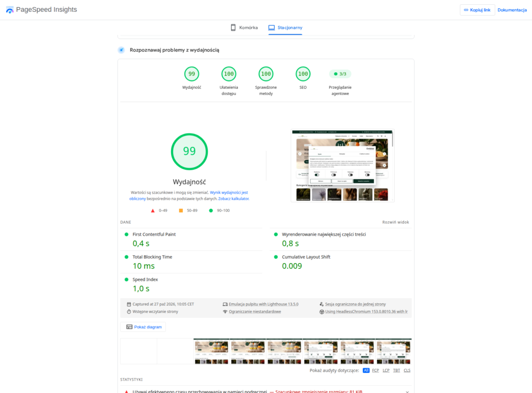
Task: Click the stopwatch icon beside Wstępne wczytanie strony
Action: 129,311
